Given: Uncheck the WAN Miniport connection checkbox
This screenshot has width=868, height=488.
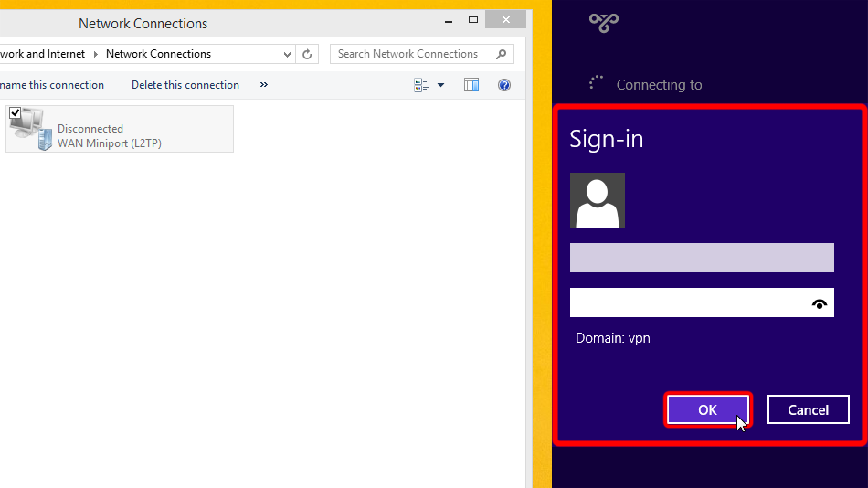Looking at the screenshot, I should click(16, 113).
